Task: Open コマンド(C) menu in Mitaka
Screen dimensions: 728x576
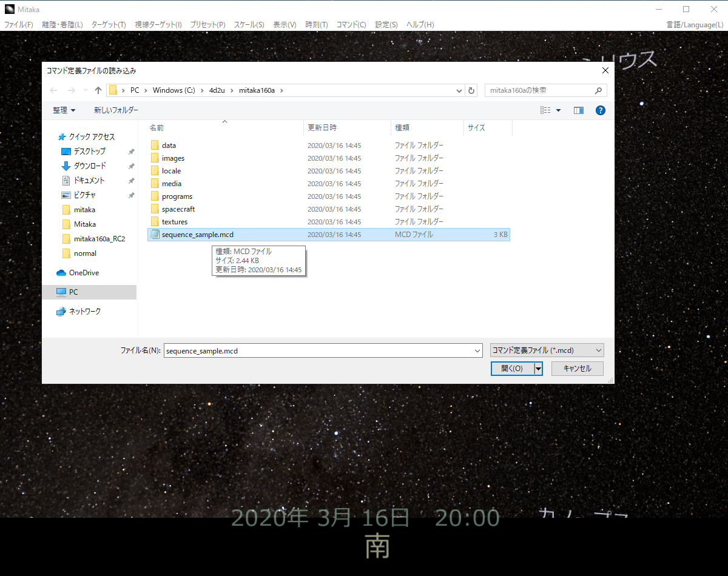Action: (x=351, y=25)
